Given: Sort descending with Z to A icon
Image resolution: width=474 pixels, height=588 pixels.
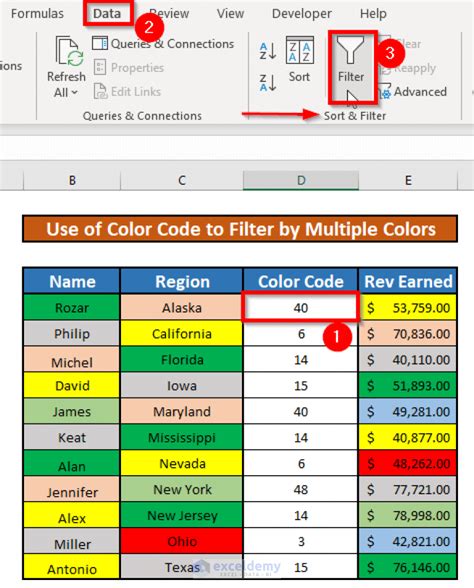Looking at the screenshot, I should (268, 83).
